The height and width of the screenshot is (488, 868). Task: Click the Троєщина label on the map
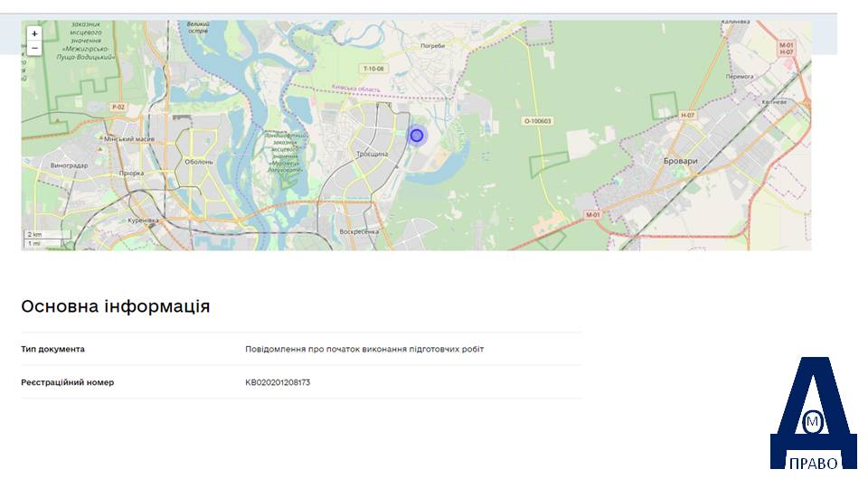372,154
